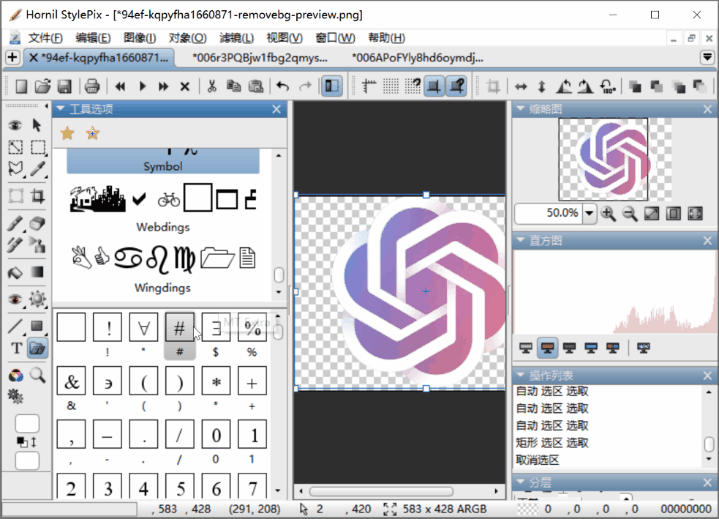The width and height of the screenshot is (719, 519).
Task: Toggle the side panel display button
Action: click(332, 86)
